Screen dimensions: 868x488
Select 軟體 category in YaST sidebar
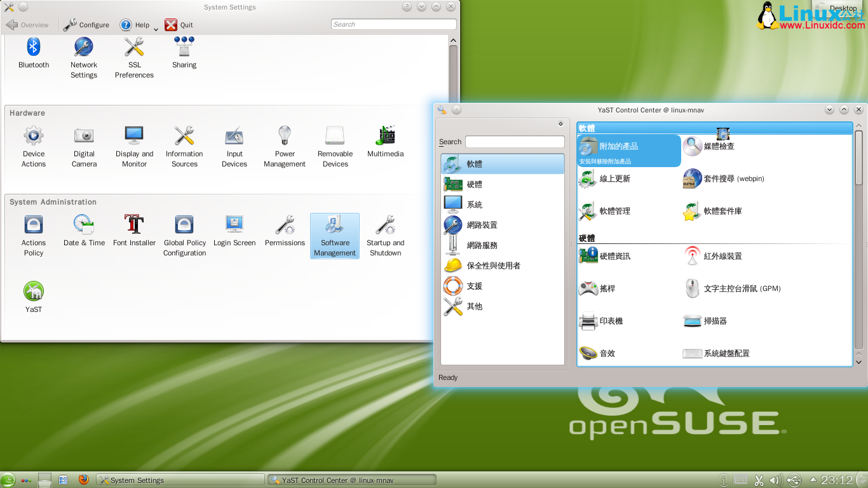click(503, 164)
